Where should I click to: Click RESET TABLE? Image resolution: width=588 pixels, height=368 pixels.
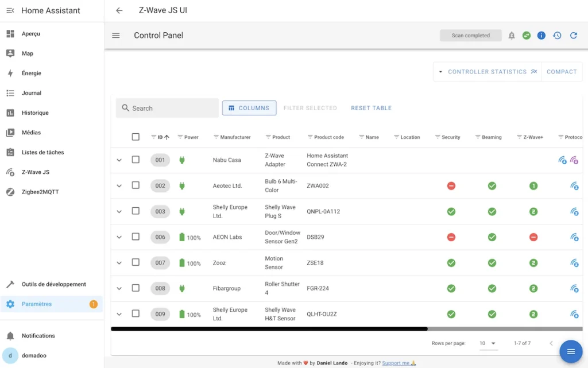(x=372, y=108)
